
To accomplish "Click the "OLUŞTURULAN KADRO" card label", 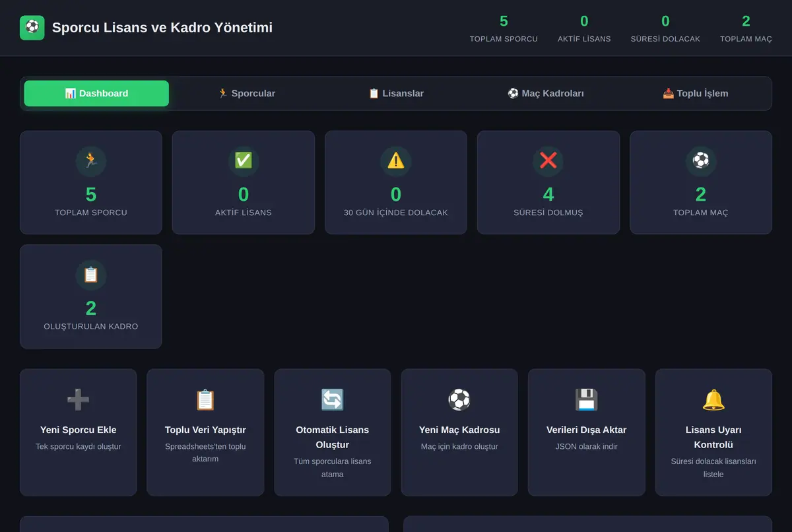I will coord(91,327).
